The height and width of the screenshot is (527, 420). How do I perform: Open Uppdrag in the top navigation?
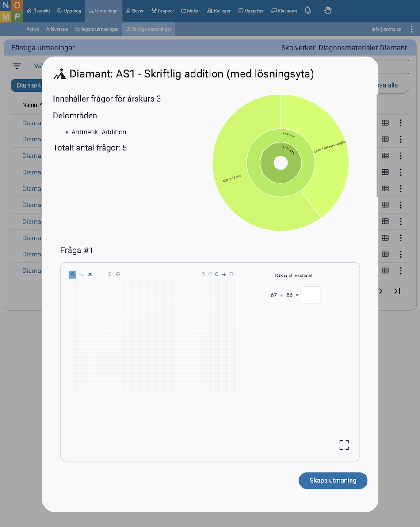[x=69, y=11]
